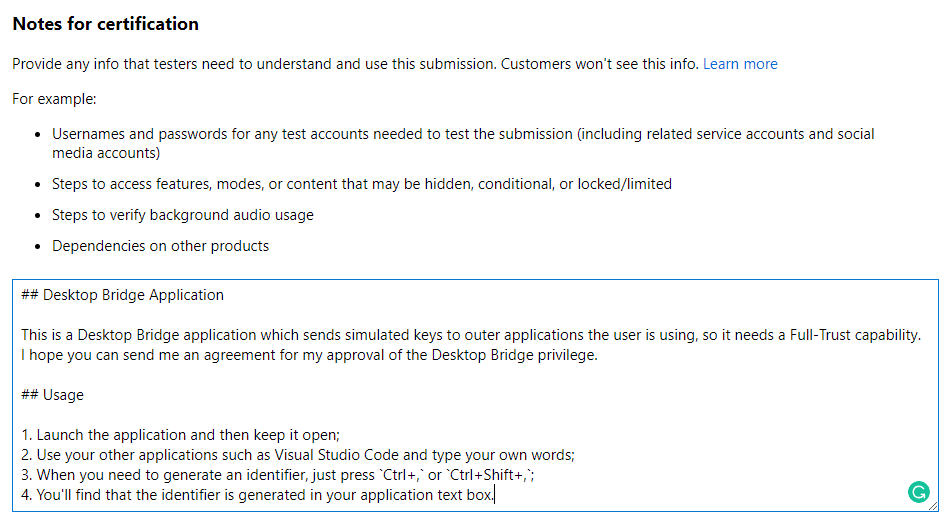Click the 'For example:' label text
The image size is (946, 520).
tap(54, 99)
